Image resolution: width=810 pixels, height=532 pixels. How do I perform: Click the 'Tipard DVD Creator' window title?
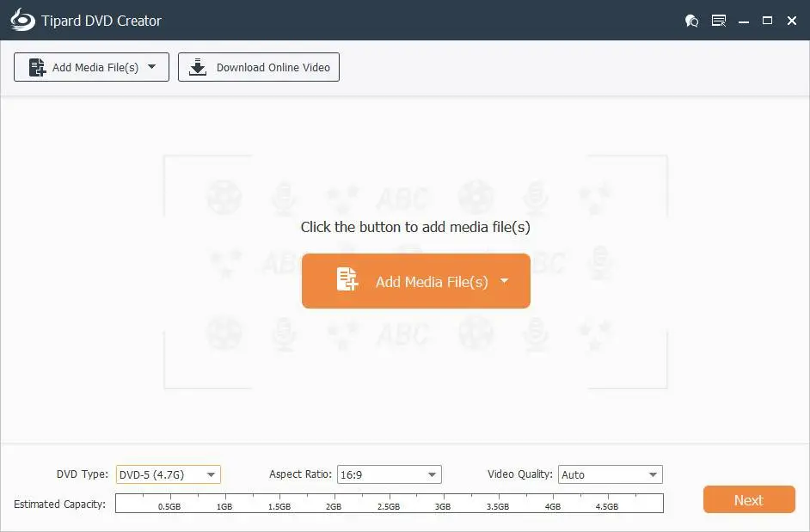101,21
